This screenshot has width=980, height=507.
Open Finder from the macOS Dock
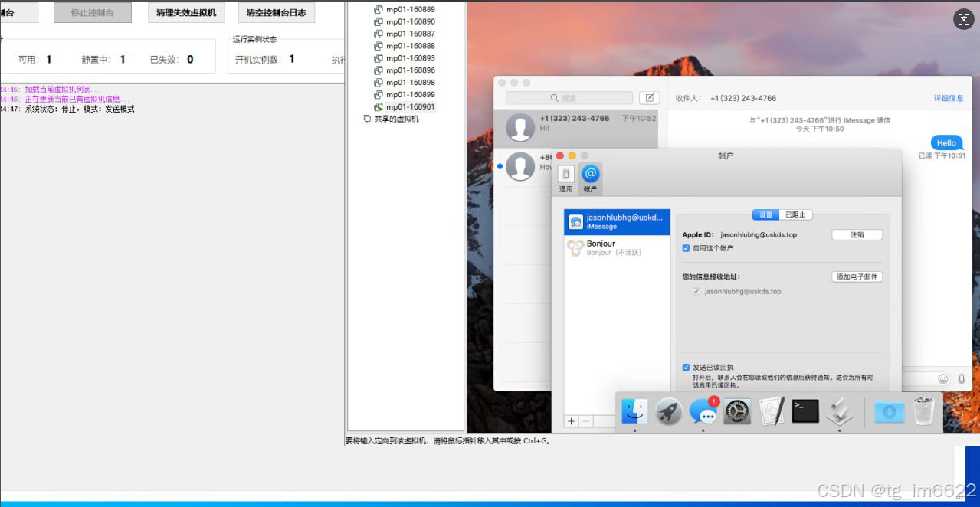pos(634,411)
